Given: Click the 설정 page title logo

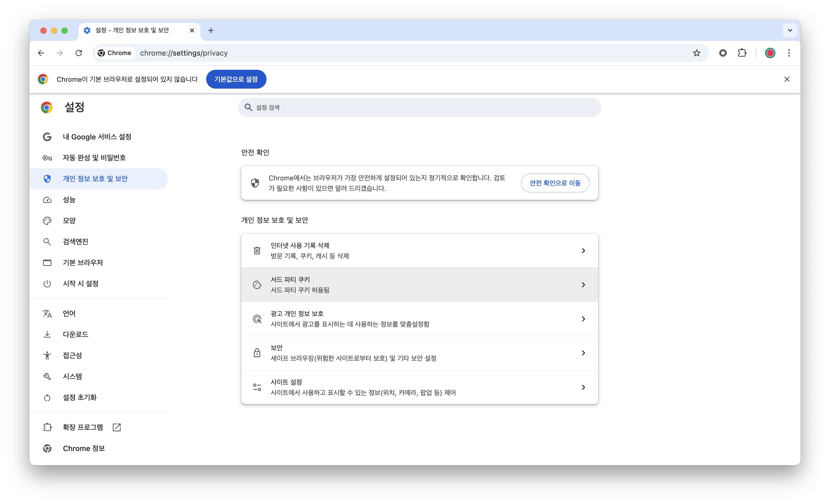Looking at the screenshot, I should [46, 108].
